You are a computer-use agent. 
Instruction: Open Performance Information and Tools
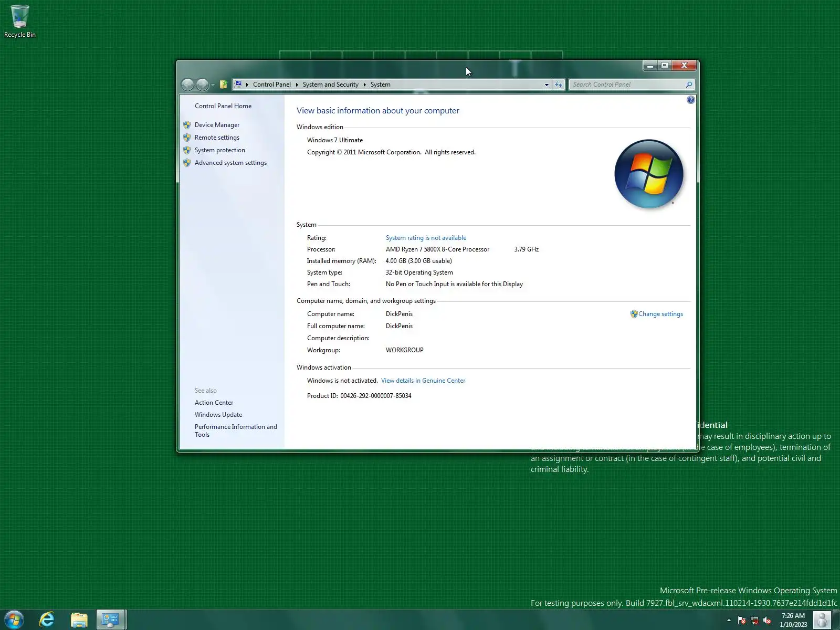click(236, 430)
